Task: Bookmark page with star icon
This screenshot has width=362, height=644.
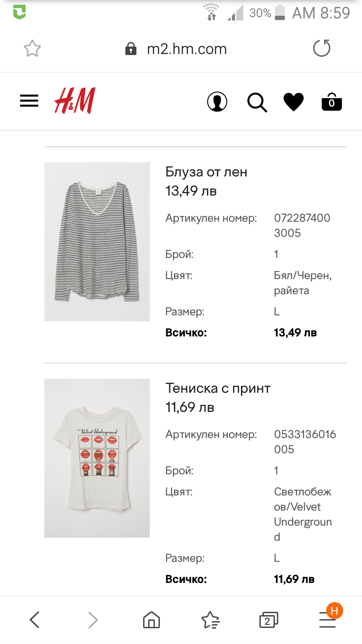Action: tap(32, 49)
